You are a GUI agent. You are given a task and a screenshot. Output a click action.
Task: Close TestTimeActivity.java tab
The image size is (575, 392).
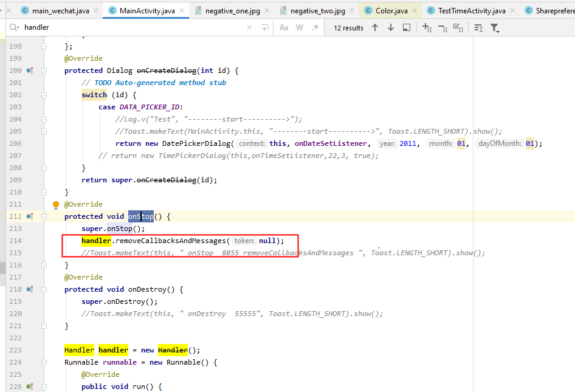click(x=512, y=10)
